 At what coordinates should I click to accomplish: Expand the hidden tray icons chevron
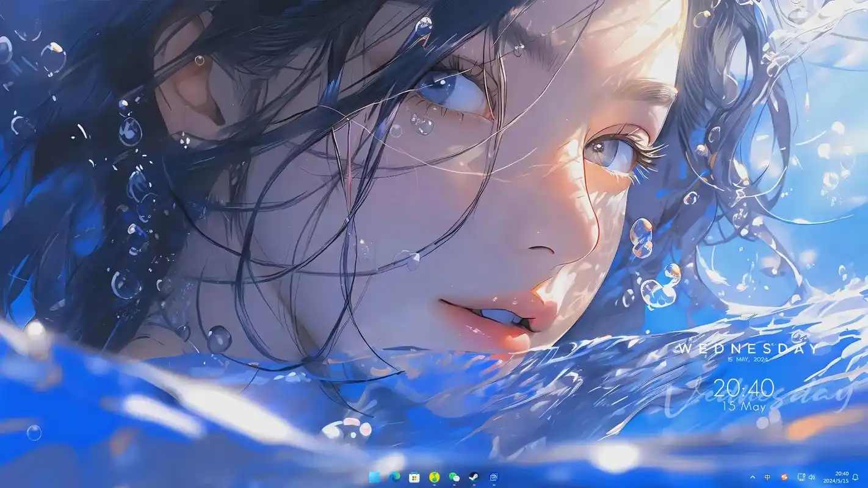(753, 477)
